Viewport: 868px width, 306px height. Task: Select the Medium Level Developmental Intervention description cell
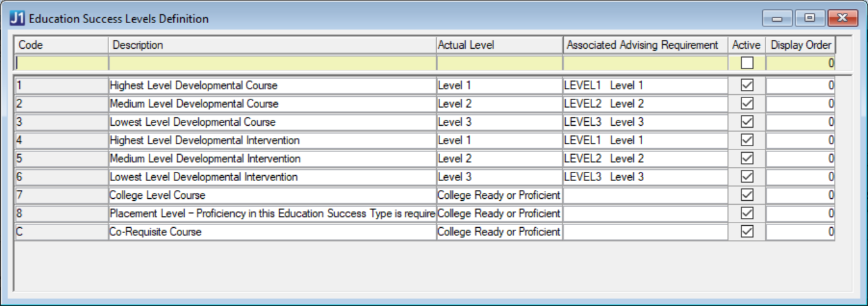click(272, 158)
